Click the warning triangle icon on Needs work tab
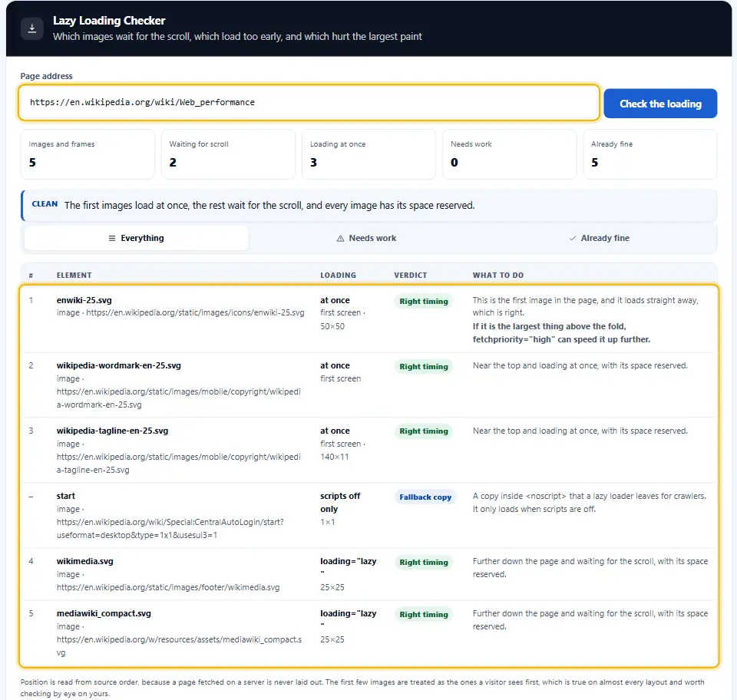Image resolution: width=737 pixels, height=700 pixels. pyautogui.click(x=340, y=238)
